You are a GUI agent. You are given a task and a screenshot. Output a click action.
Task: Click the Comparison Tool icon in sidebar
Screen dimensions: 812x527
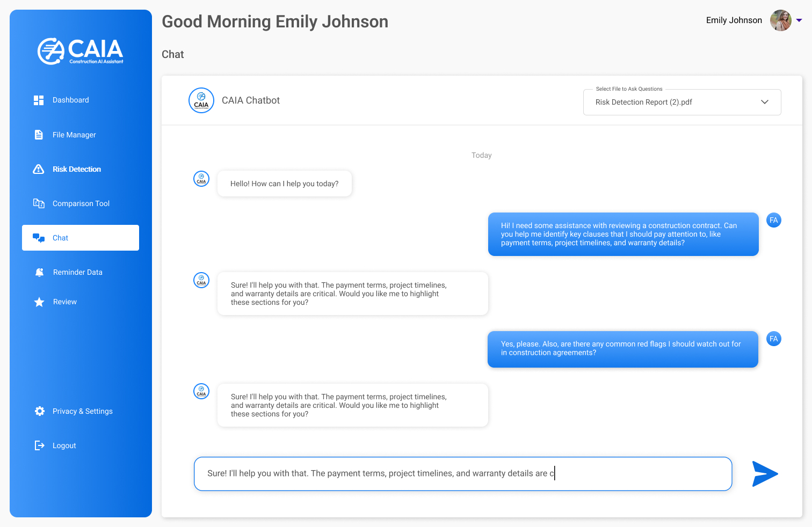click(x=39, y=203)
